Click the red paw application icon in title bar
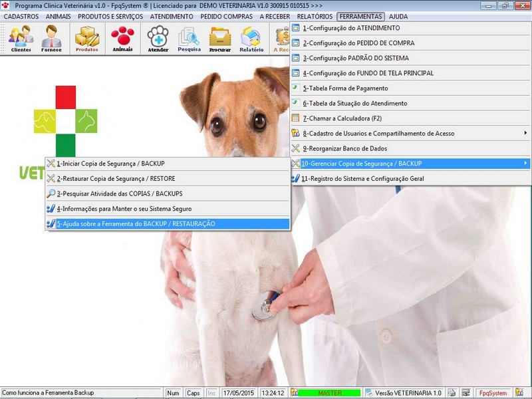This screenshot has width=532, height=399. 5,5
